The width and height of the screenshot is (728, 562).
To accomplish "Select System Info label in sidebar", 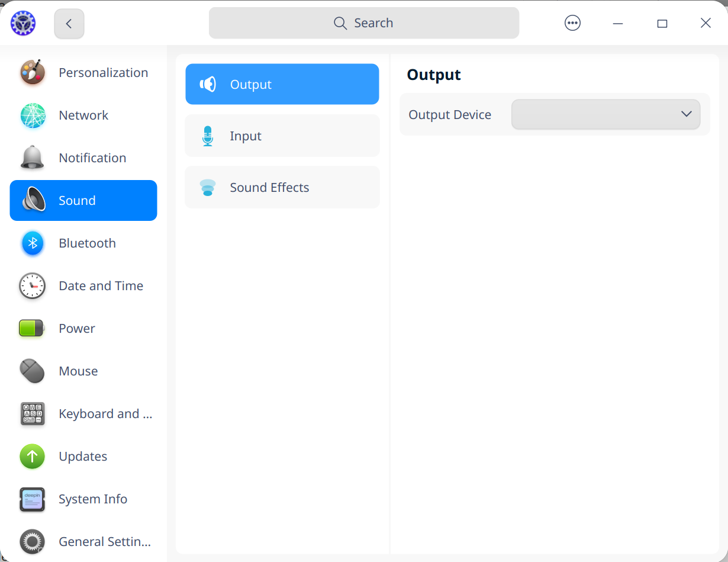I will (93, 499).
